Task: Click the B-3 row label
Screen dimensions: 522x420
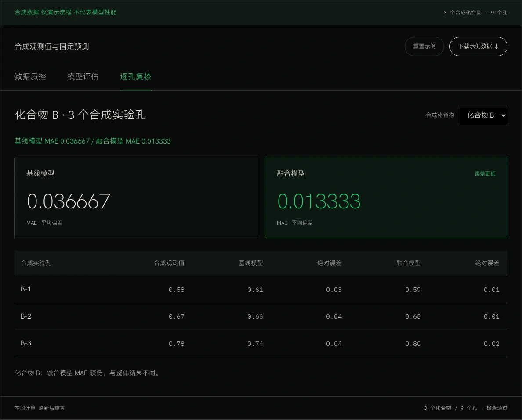Action: [x=26, y=343]
